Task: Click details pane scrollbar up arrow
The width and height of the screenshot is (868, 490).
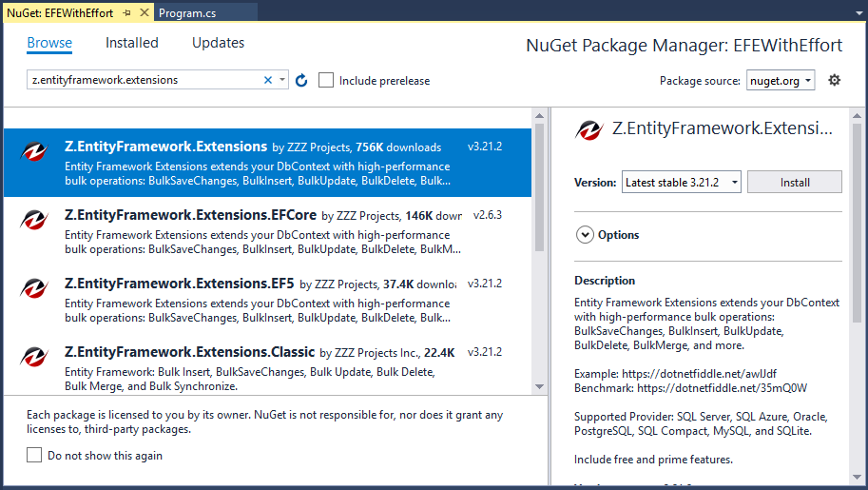Action: point(857,115)
